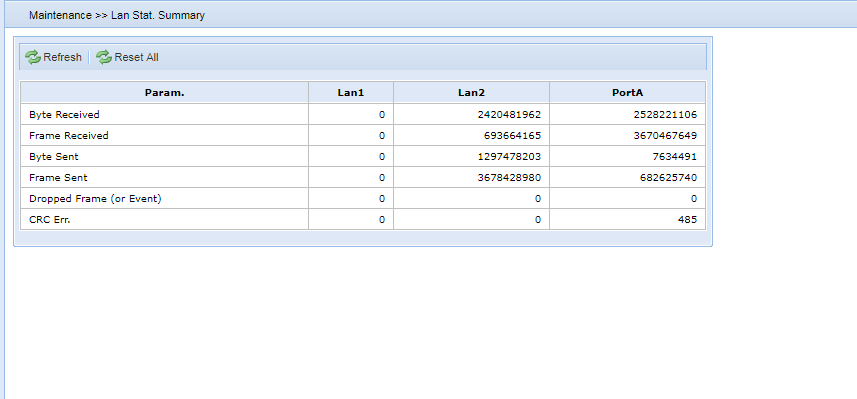Click the Maintenance >> Lan Stat. Summary title
This screenshot has width=857, height=399.
[117, 15]
